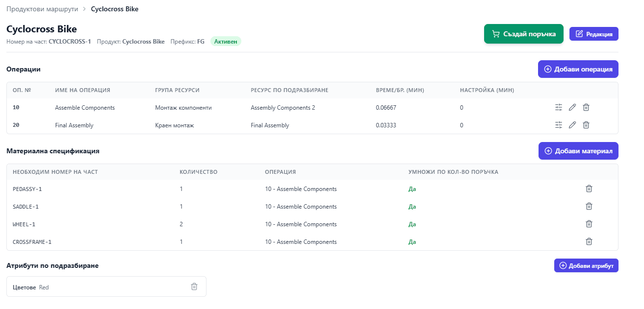
Task: Click the Активен status badge
Action: (226, 42)
